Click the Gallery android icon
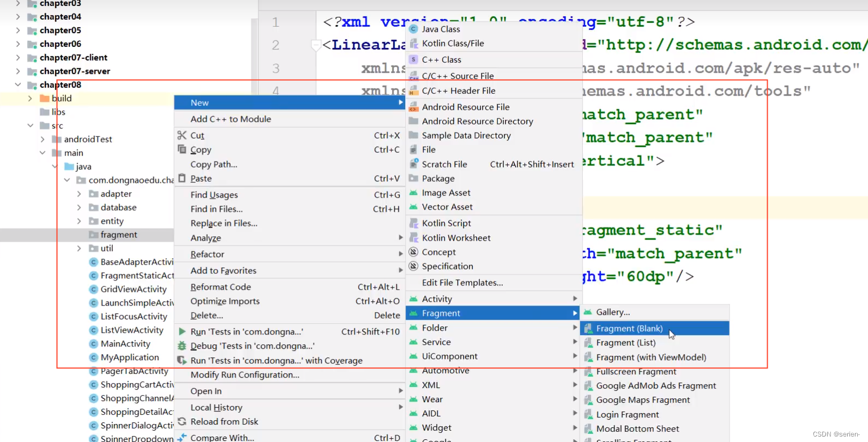This screenshot has height=442, width=868. tap(588, 312)
